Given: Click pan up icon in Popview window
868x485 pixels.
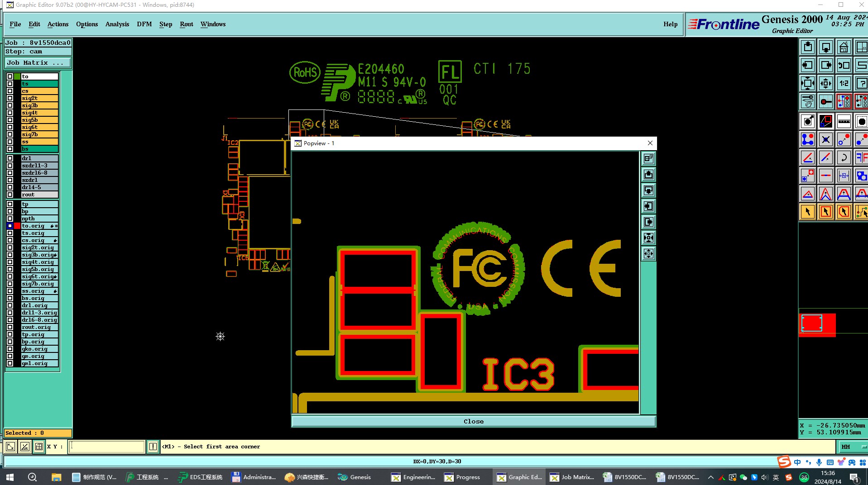Looking at the screenshot, I should (649, 175).
